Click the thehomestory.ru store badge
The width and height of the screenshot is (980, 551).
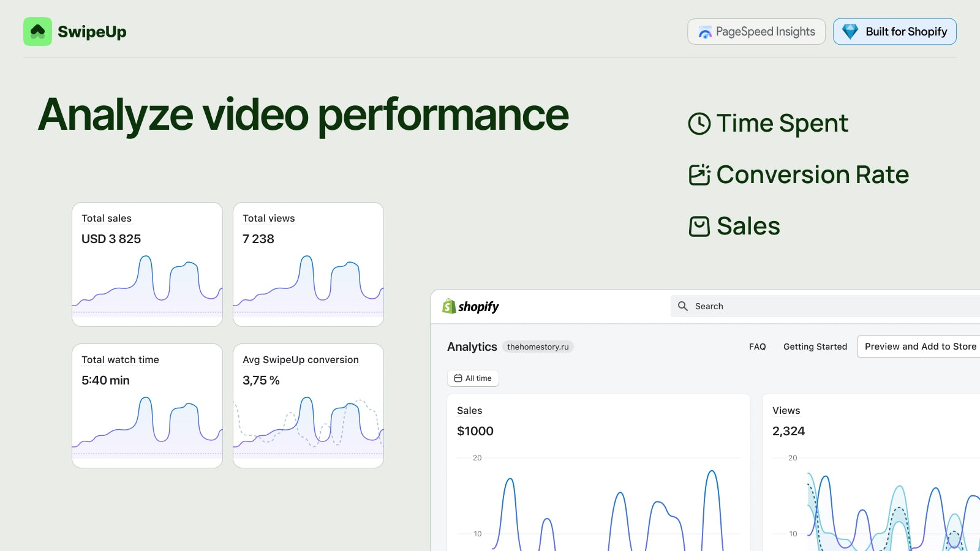(x=538, y=347)
